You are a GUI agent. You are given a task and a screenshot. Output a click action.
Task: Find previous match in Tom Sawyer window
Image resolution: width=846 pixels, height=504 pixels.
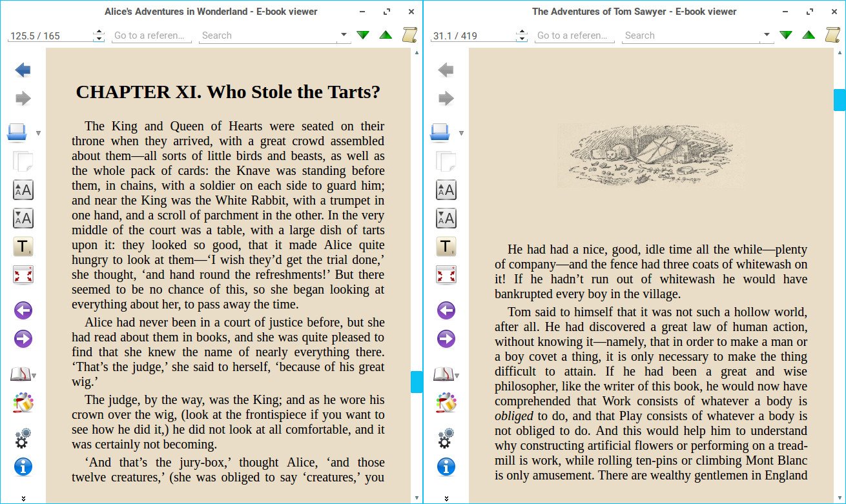point(809,35)
